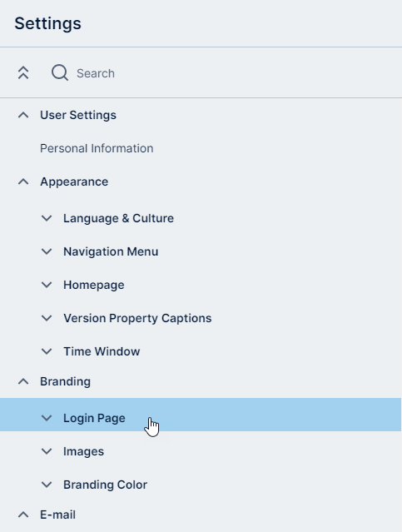Select the Images settings label

click(x=83, y=451)
